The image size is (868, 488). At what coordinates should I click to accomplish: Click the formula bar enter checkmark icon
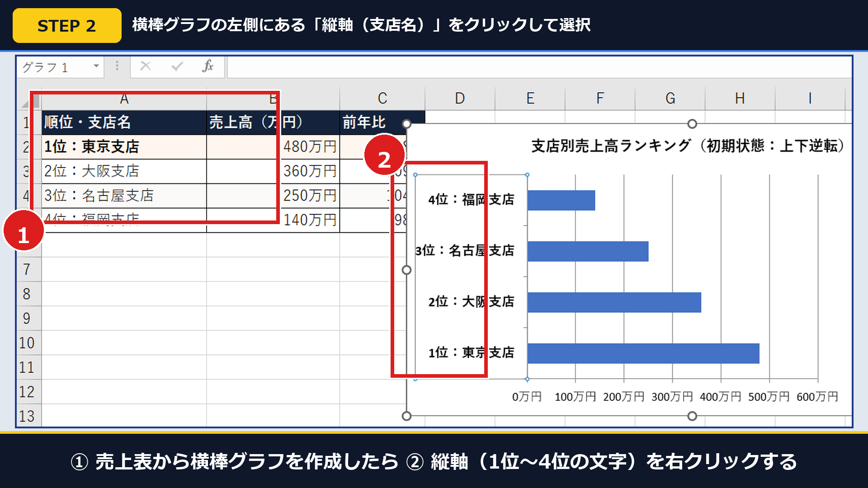click(177, 66)
